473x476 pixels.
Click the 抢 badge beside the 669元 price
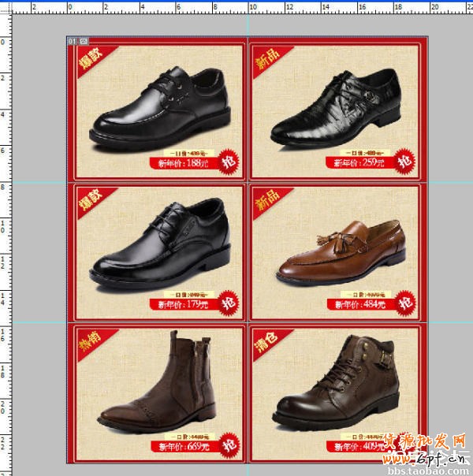[x=229, y=443]
